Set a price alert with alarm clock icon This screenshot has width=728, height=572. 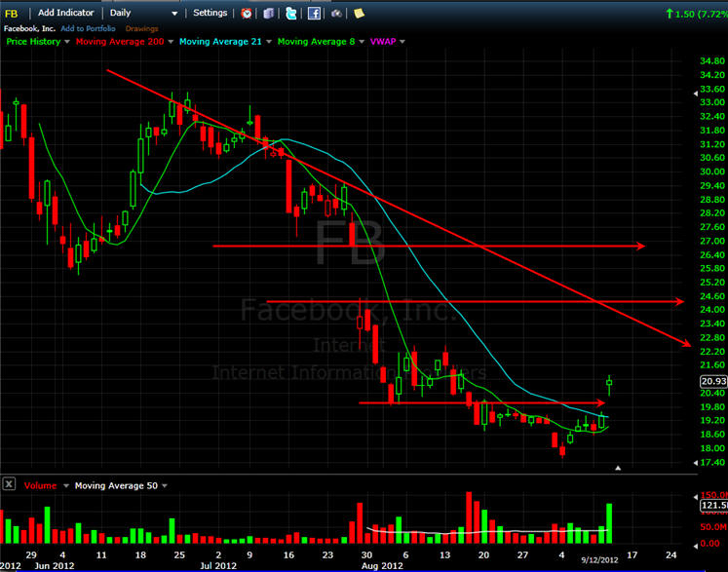click(x=247, y=14)
